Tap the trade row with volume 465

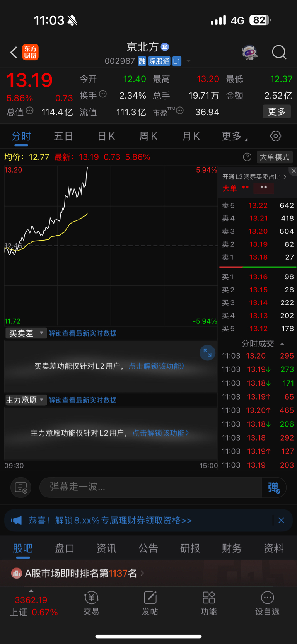258,410
